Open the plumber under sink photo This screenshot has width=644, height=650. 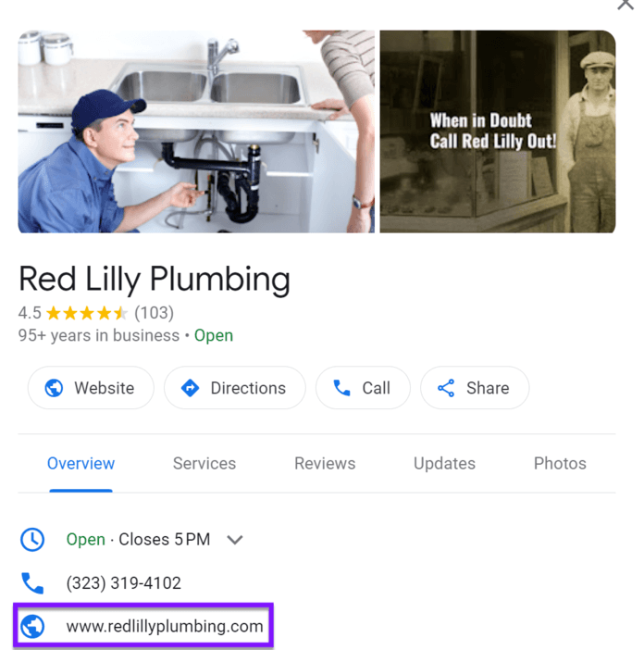(196, 131)
